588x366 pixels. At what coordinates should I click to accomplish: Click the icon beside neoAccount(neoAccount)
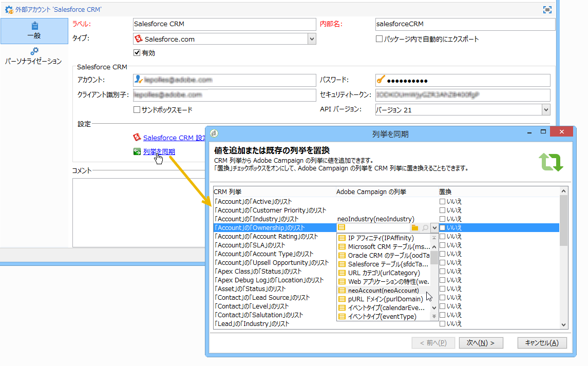click(342, 290)
